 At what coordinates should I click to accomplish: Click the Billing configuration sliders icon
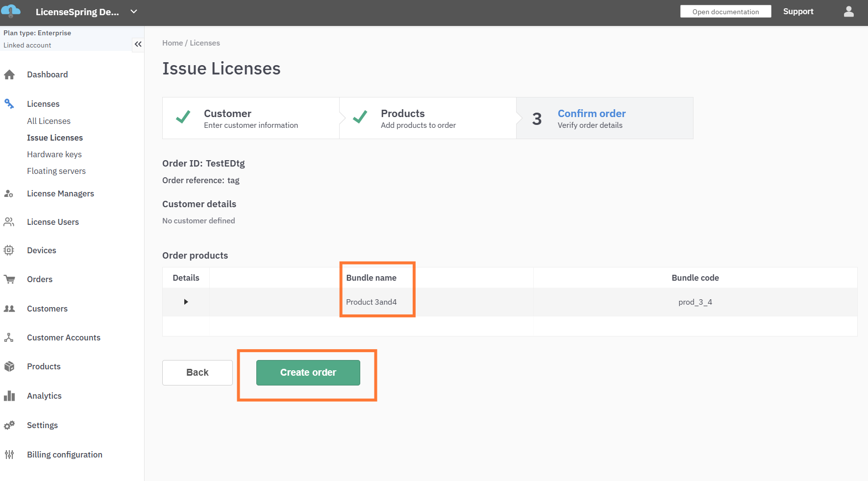coord(9,455)
